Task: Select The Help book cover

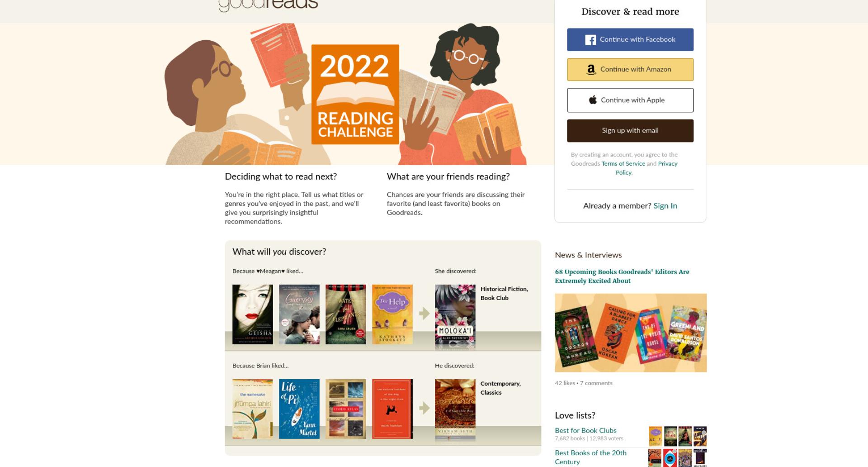Action: pos(392,315)
